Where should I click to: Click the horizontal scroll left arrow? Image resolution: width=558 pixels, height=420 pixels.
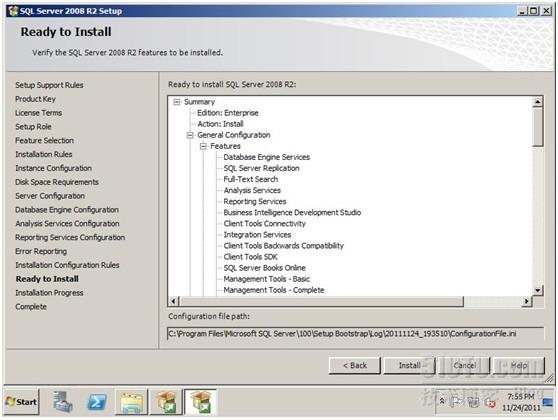click(173, 301)
